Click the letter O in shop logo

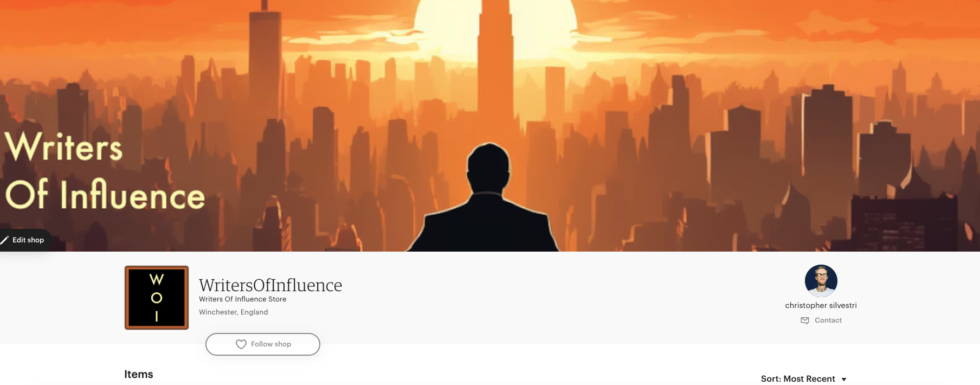[x=157, y=298]
